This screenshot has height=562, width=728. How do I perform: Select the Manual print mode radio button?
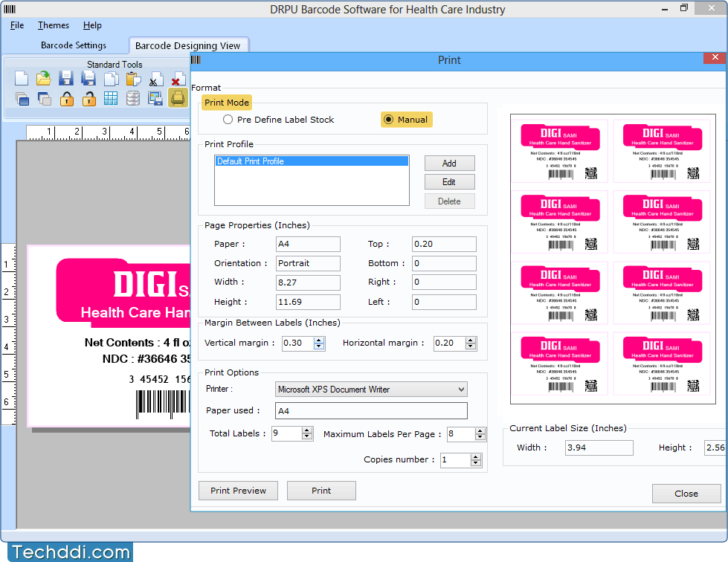(x=389, y=120)
